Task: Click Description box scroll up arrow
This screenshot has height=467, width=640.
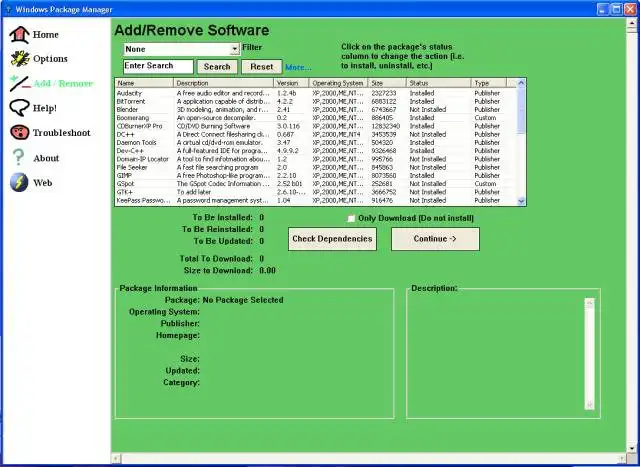Action: click(x=589, y=303)
